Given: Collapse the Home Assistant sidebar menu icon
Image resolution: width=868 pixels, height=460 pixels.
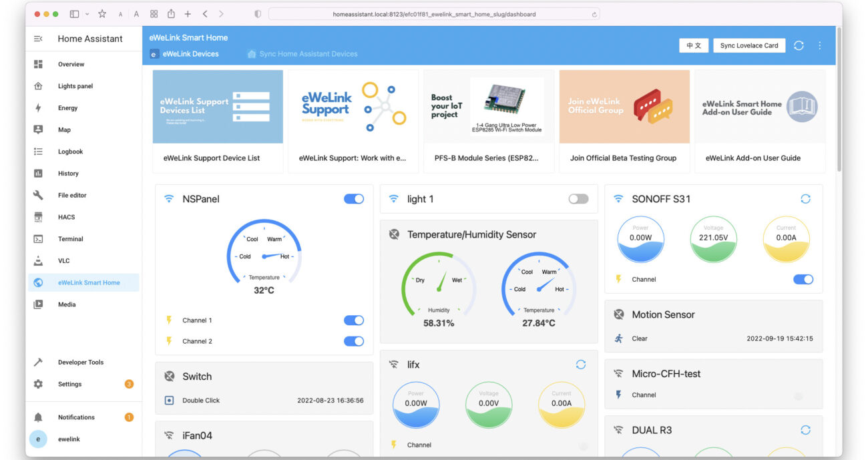Looking at the screenshot, I should pyautogui.click(x=38, y=39).
